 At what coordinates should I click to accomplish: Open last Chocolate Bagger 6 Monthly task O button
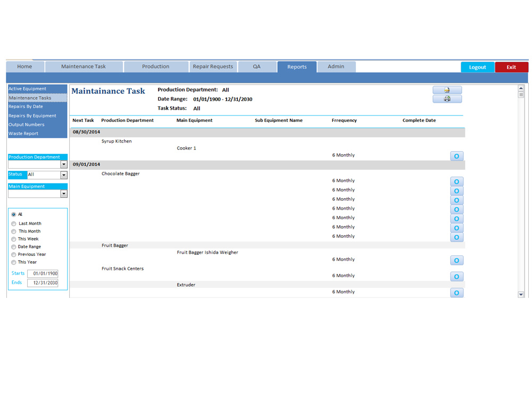point(456,237)
